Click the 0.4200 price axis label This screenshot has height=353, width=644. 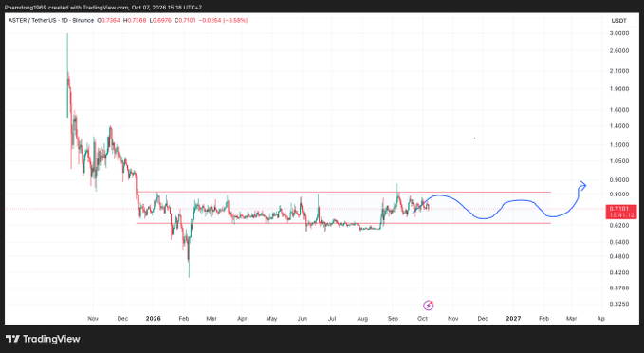(x=619, y=272)
